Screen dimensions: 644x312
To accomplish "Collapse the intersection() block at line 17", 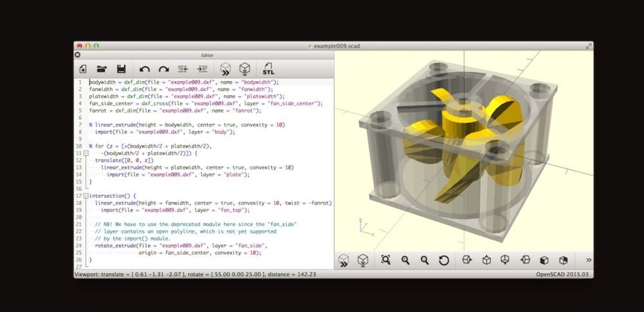I will [85, 195].
